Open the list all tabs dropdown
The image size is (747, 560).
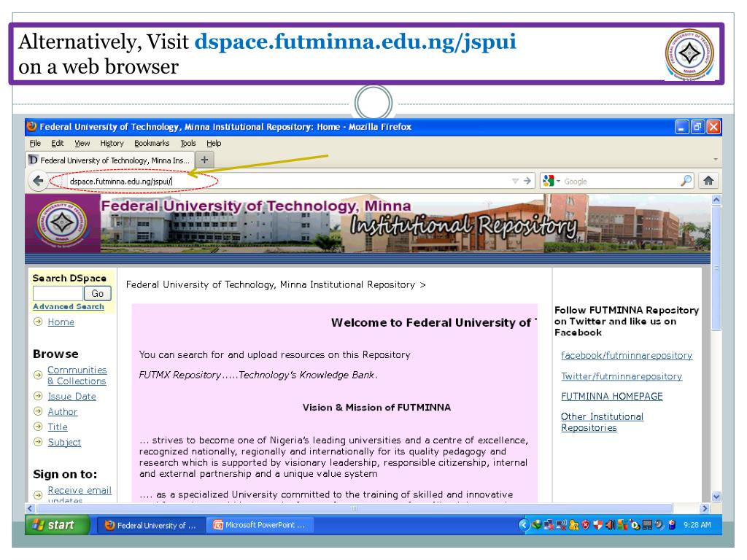tap(716, 160)
